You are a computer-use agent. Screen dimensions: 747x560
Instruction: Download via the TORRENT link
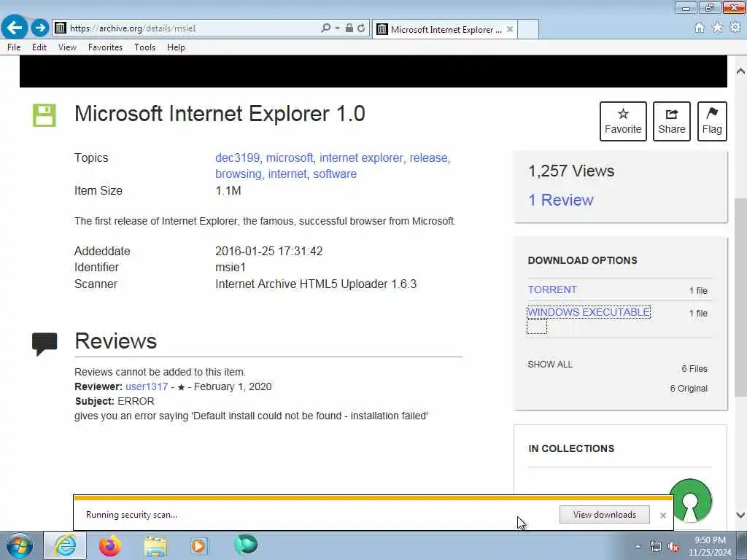click(552, 289)
